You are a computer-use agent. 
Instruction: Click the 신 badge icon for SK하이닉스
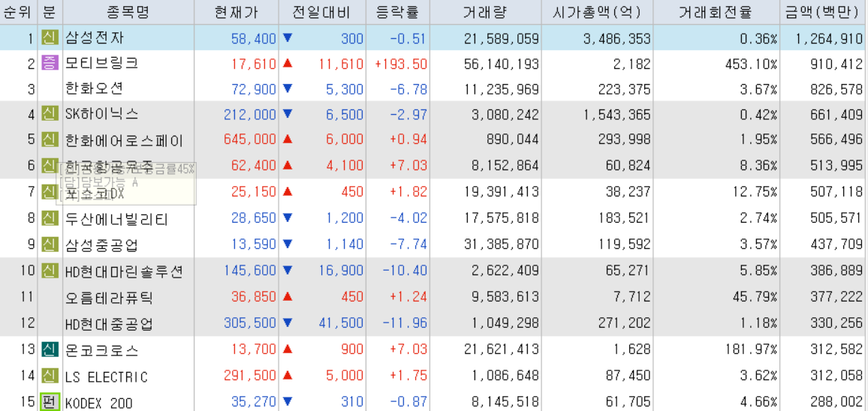(50, 115)
